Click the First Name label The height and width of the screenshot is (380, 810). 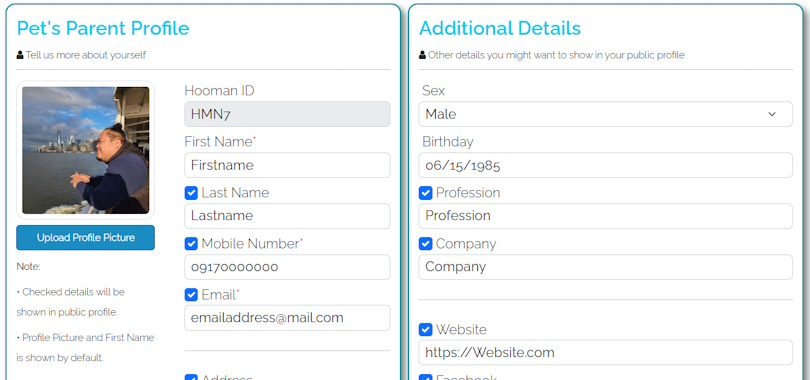click(219, 142)
